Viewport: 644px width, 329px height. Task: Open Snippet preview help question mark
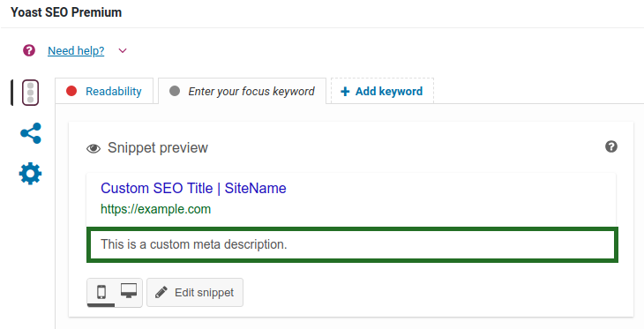611,146
